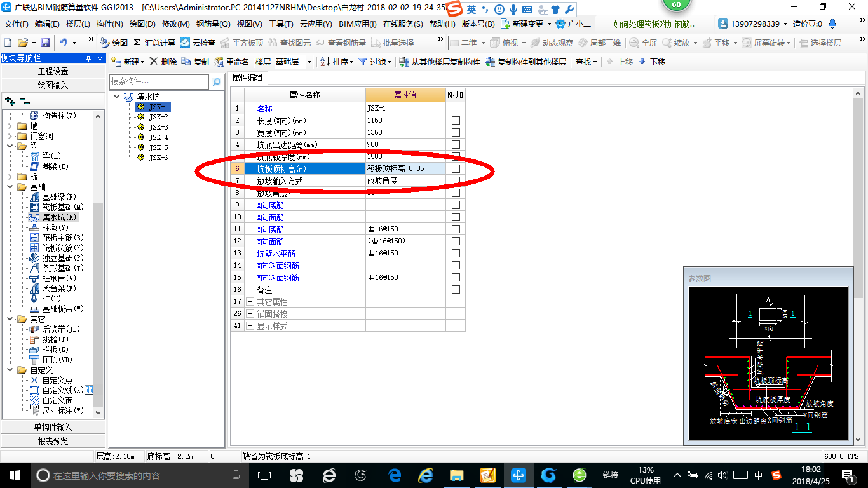Select component JSK-3 in list
The width and height of the screenshot is (868, 488).
pos(158,127)
